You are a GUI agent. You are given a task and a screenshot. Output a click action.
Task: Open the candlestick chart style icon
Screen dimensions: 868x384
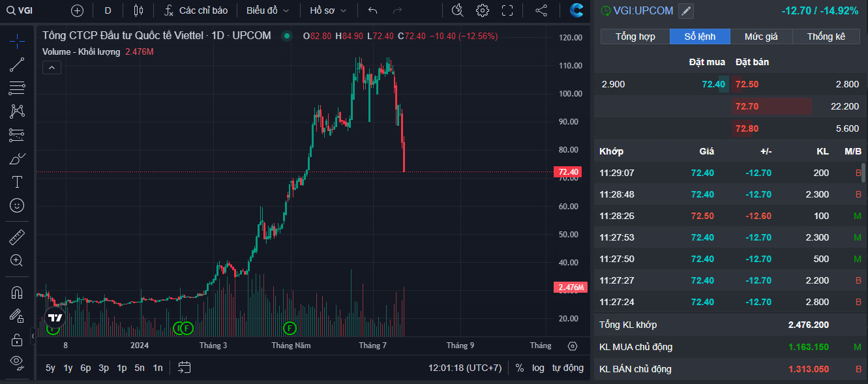[x=138, y=10]
